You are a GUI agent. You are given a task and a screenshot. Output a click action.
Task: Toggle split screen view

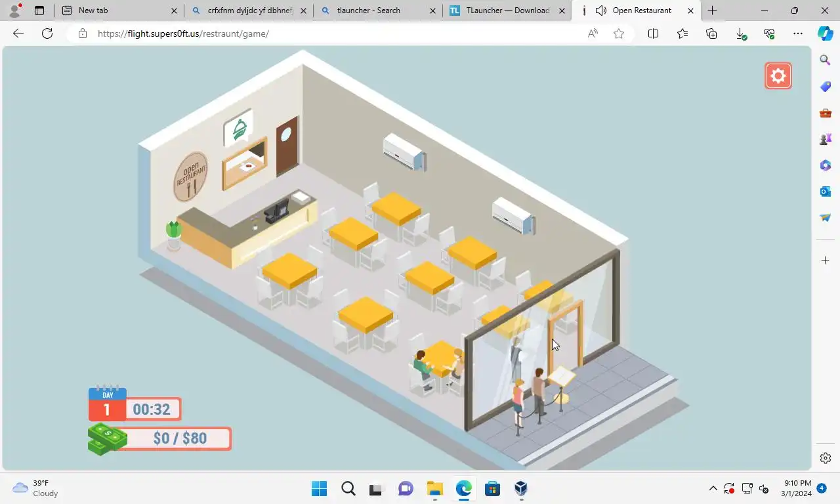coord(654,33)
